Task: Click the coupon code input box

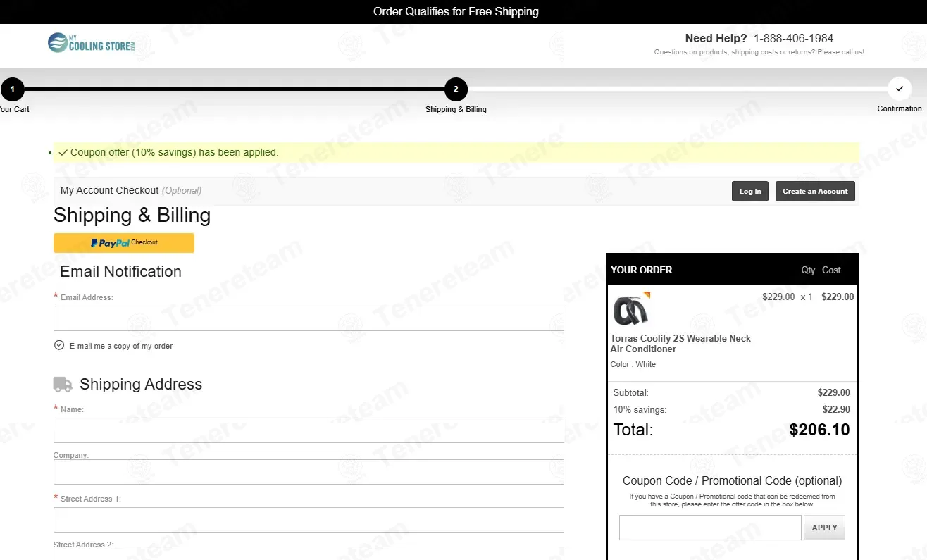Action: click(x=710, y=528)
